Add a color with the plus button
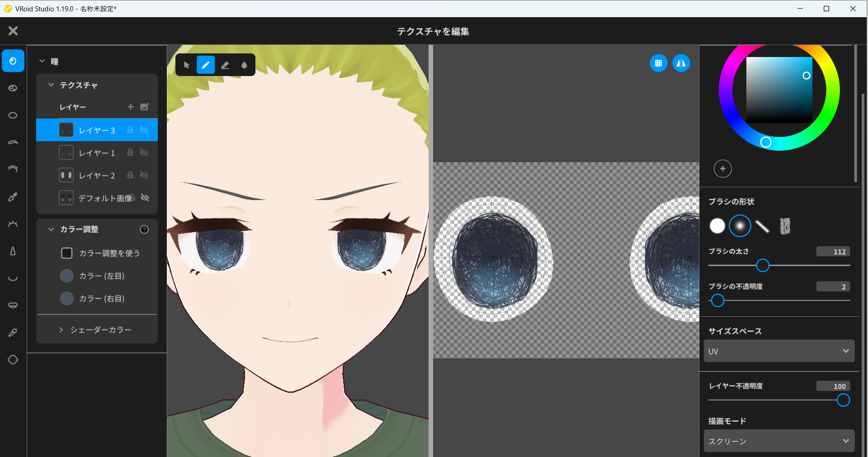 (x=722, y=169)
